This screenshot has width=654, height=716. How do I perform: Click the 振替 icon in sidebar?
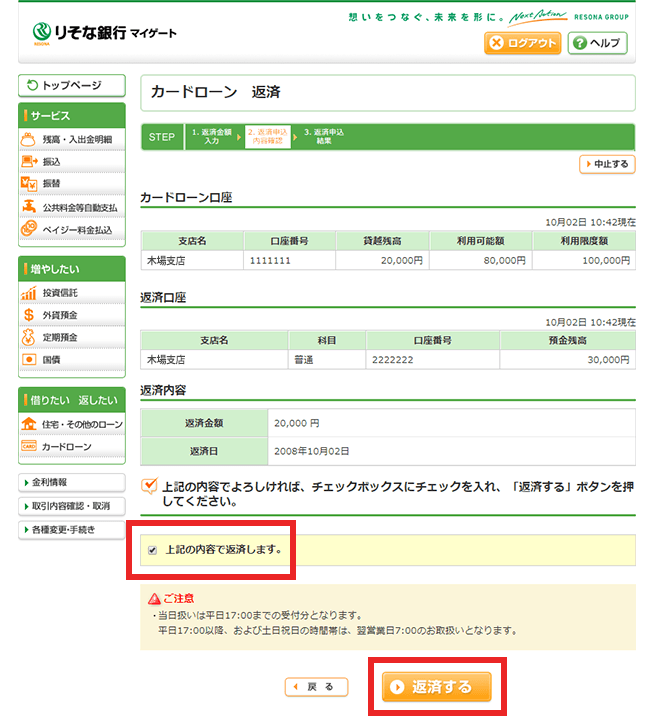(x=29, y=183)
